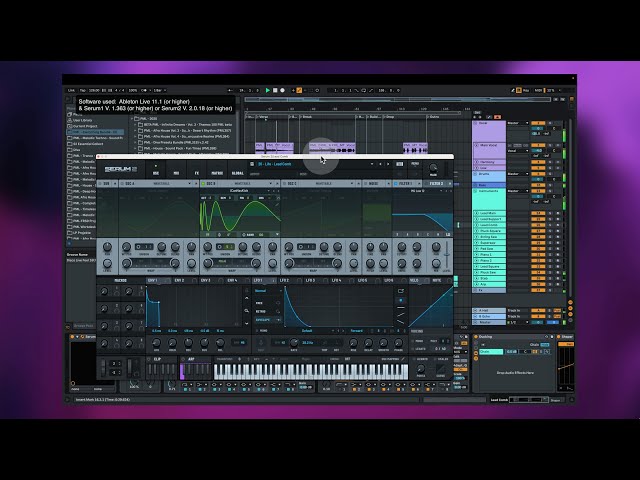Click the MPE/mapping edit pencil icon near keyboard
640x480 pixels.
tap(402, 359)
